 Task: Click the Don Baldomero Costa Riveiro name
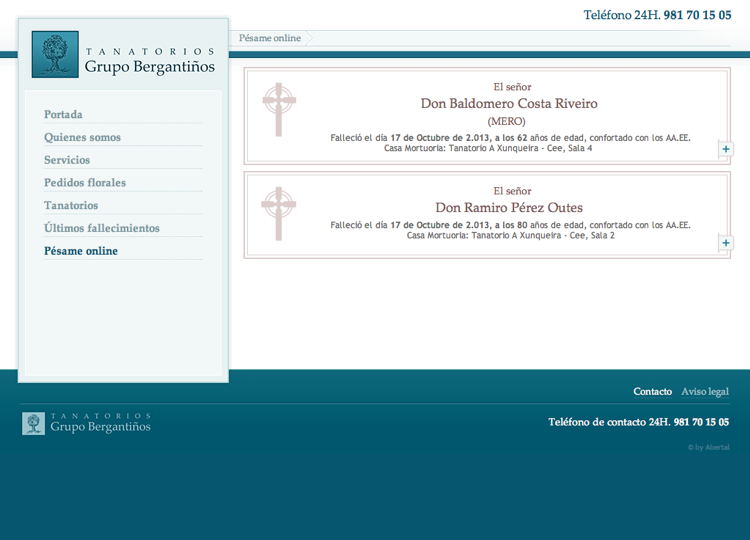pos(509,103)
